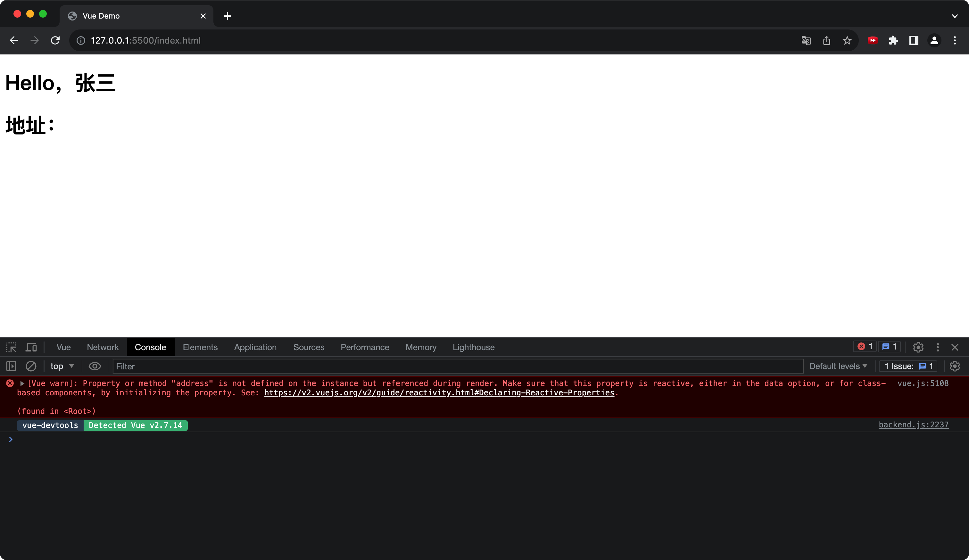
Task: Open console settings gear icon
Action: click(954, 366)
